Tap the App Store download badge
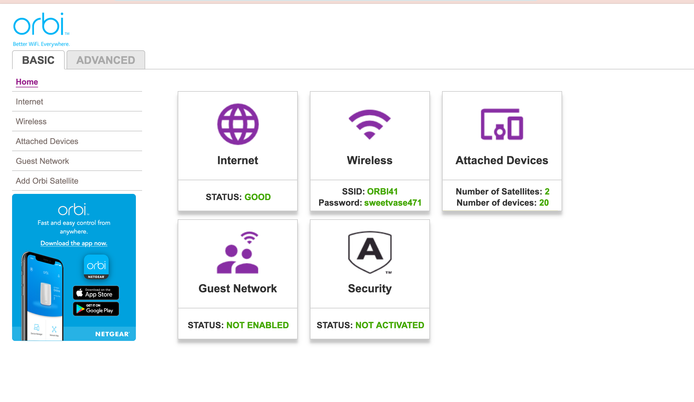This screenshot has width=694, height=402. (96, 293)
